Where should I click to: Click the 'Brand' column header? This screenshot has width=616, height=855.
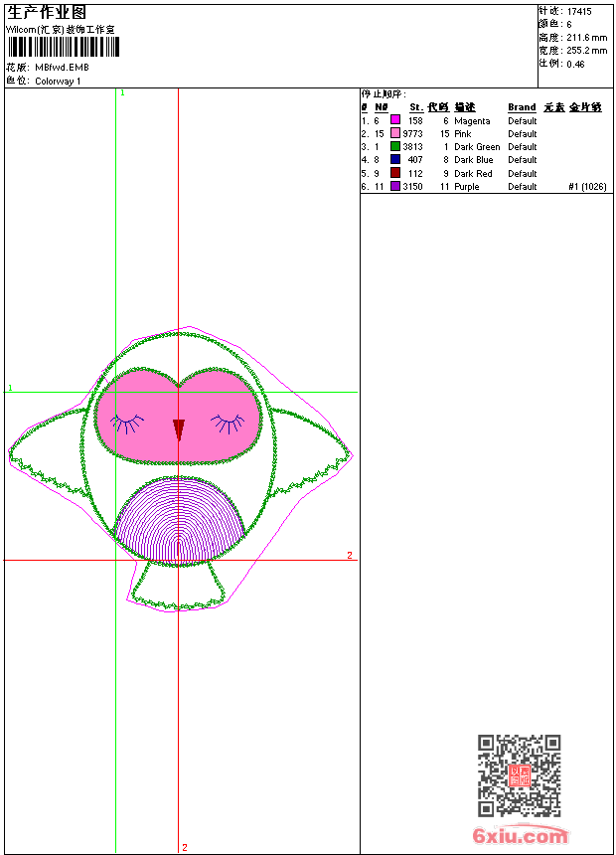point(522,107)
